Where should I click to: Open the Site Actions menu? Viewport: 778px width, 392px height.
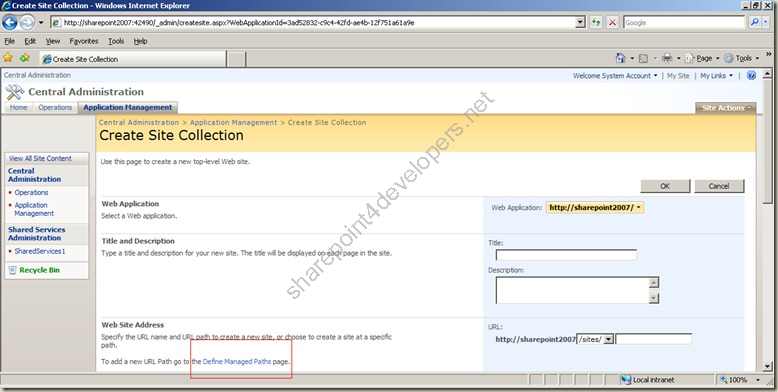[726, 108]
